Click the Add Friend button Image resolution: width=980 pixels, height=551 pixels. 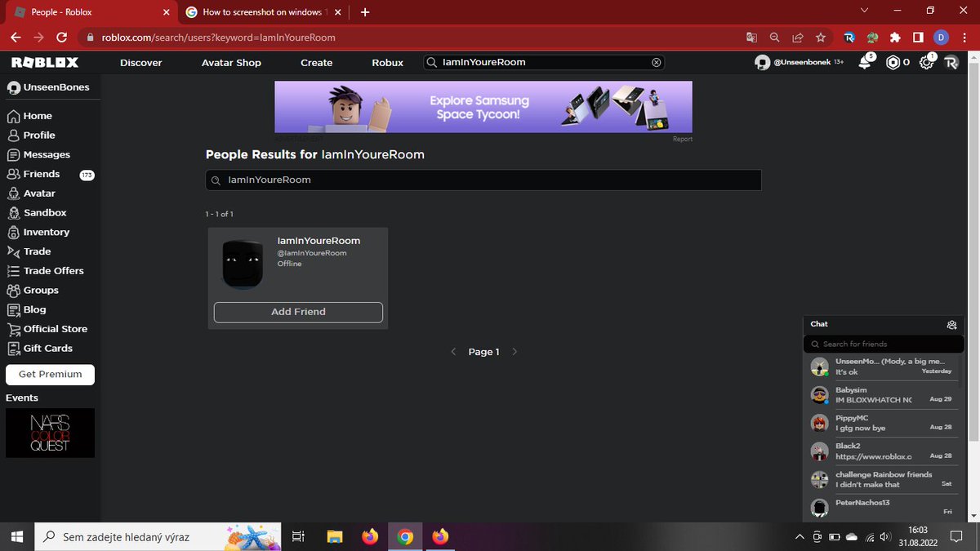298,312
